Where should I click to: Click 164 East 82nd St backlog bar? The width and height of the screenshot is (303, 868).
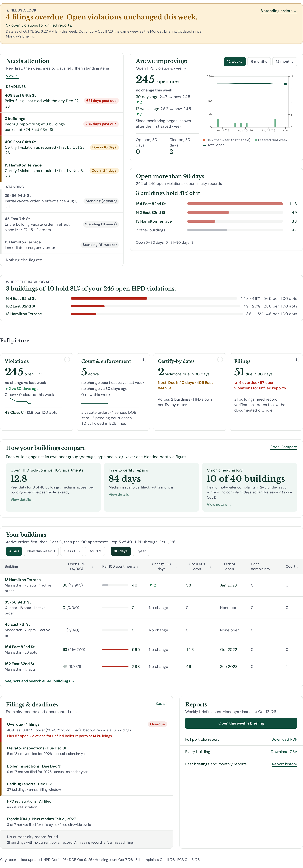[154, 299]
